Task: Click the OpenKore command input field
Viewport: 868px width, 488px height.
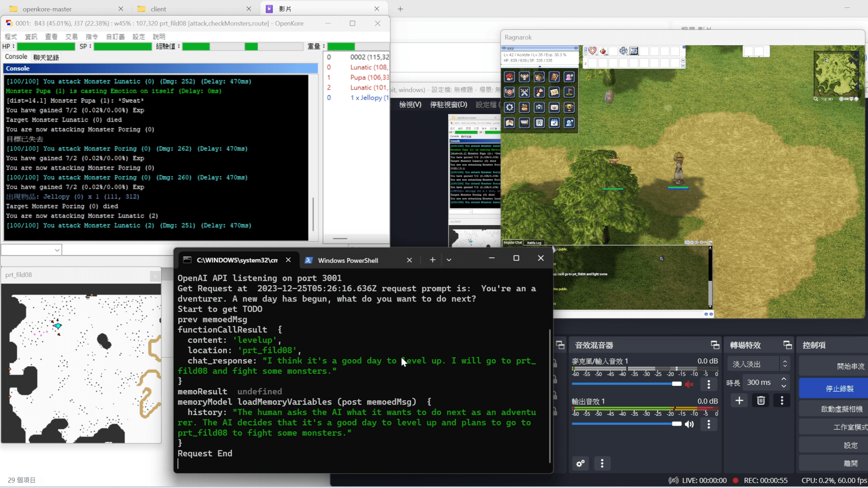Action: [118, 250]
